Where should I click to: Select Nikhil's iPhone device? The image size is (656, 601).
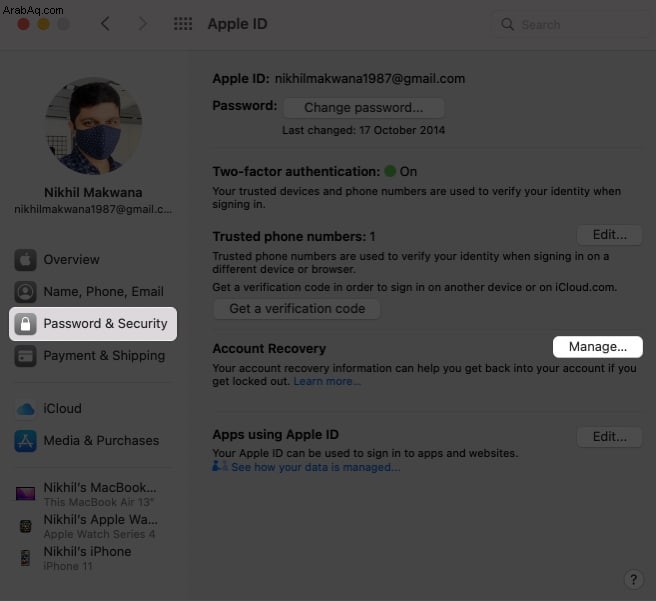(x=93, y=558)
